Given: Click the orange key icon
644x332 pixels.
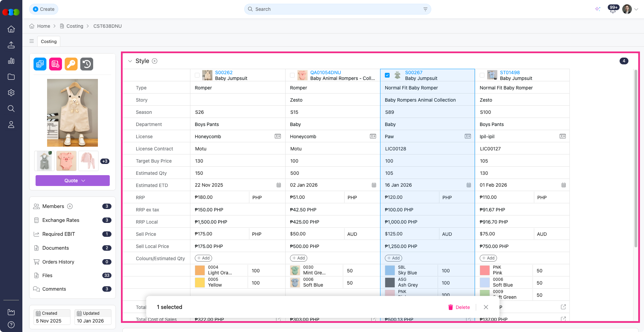Looking at the screenshot, I should 71,64.
